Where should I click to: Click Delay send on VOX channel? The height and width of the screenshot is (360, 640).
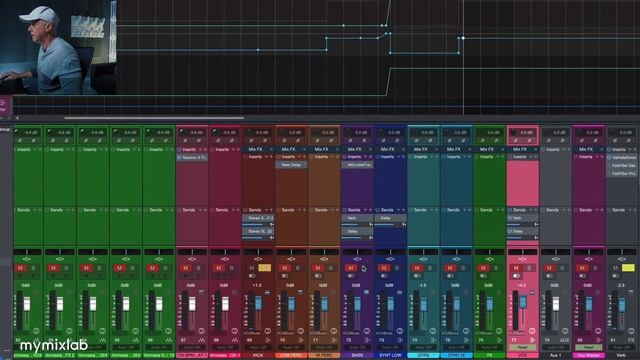point(522,231)
